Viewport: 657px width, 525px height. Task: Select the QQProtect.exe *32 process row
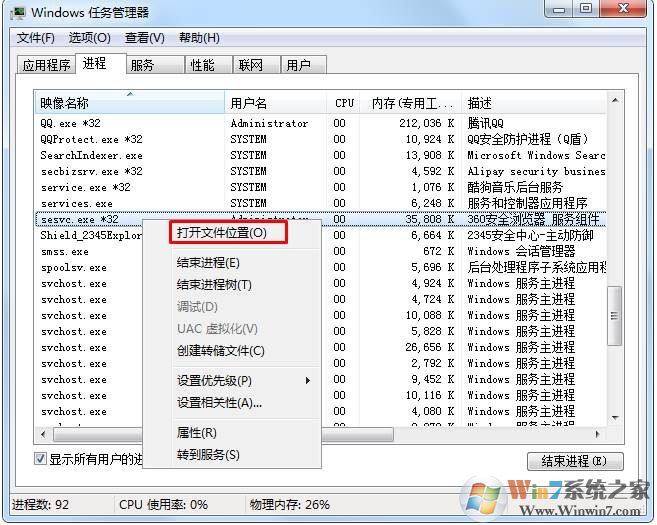pyautogui.click(x=321, y=139)
